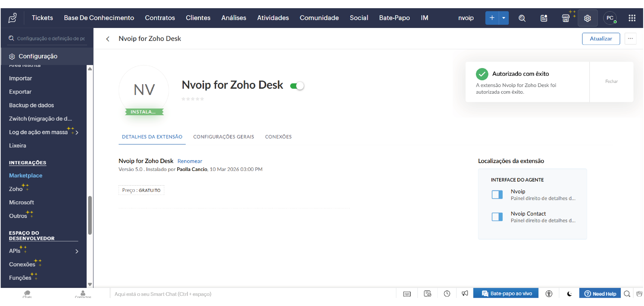Click the Marketplace store icon in header
Screen dimensions: 644x306
565,18
